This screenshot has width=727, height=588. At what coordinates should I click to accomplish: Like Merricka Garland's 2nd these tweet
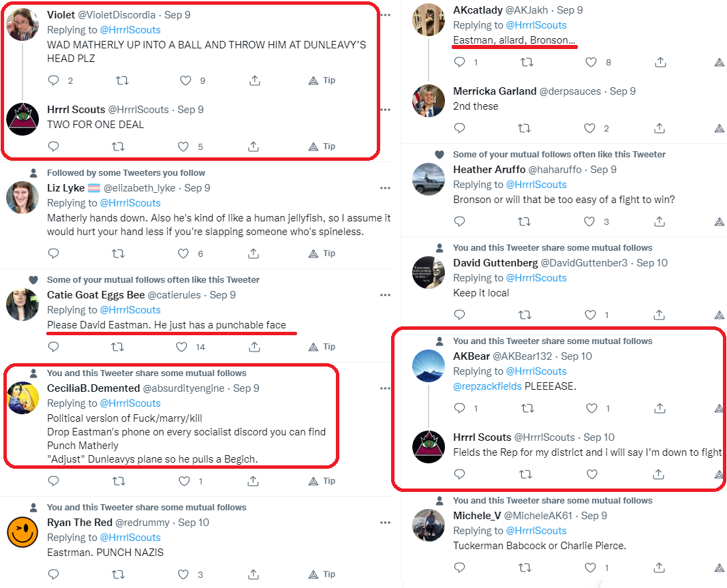click(x=589, y=129)
